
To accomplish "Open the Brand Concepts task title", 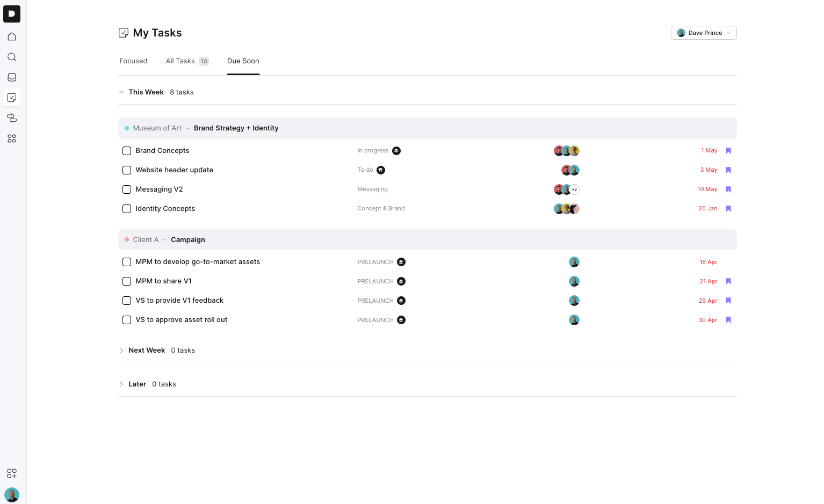I will coord(162,151).
